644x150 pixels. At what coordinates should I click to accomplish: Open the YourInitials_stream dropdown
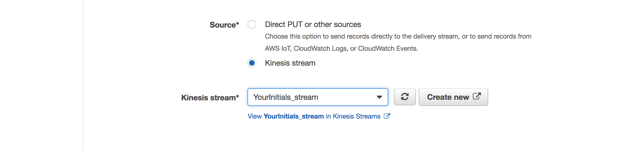click(318, 97)
